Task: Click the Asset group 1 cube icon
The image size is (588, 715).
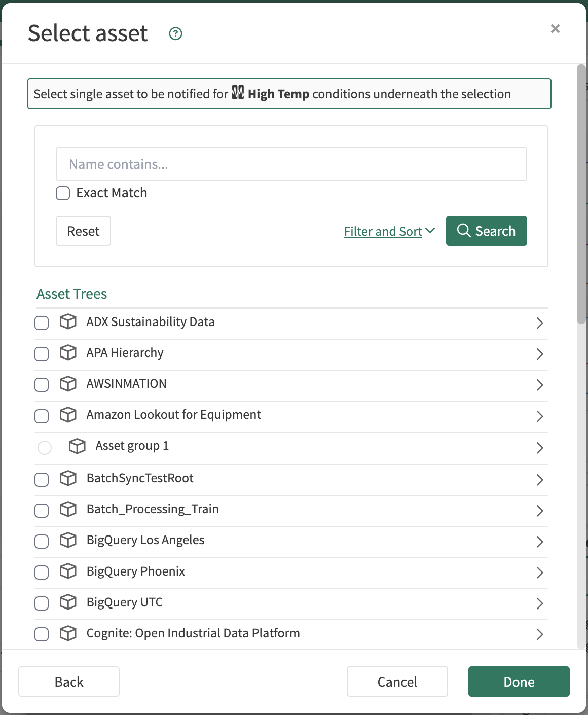Action: point(77,446)
